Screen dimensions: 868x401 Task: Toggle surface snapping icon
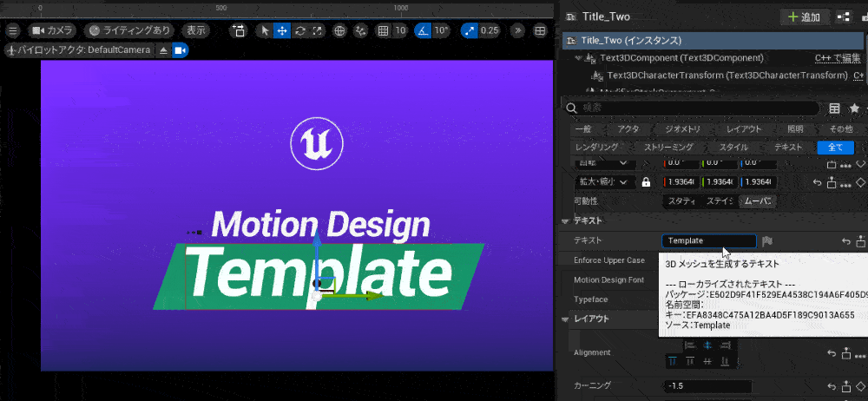(x=361, y=30)
